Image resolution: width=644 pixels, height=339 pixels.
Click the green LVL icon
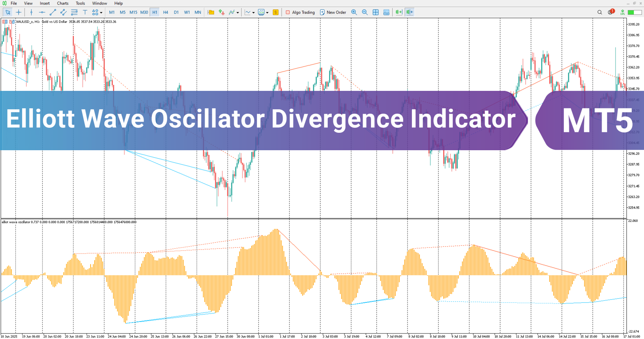tap(623, 12)
